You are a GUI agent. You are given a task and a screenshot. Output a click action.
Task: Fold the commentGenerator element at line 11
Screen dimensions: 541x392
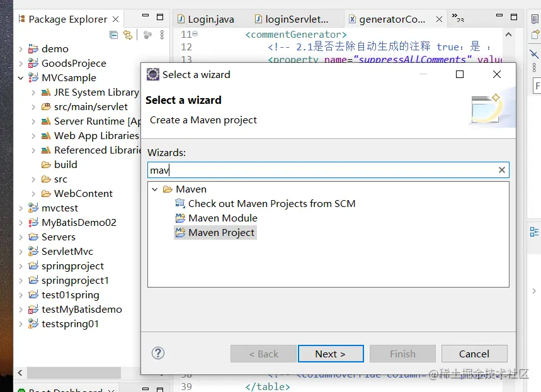pyautogui.click(x=195, y=34)
